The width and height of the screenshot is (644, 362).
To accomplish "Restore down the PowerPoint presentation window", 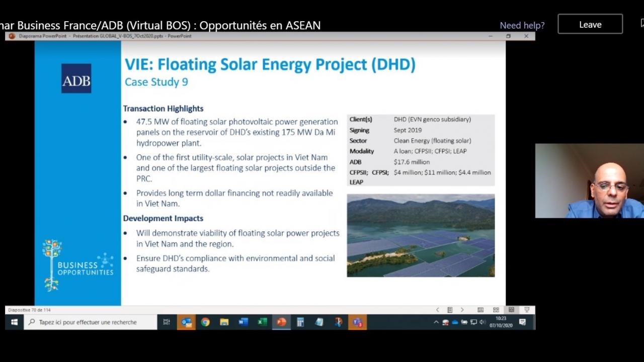I will point(508,36).
